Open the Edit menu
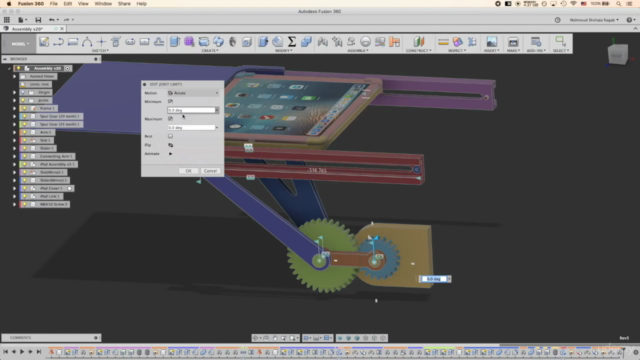Viewport: 640px width, 360px height. [x=68, y=4]
